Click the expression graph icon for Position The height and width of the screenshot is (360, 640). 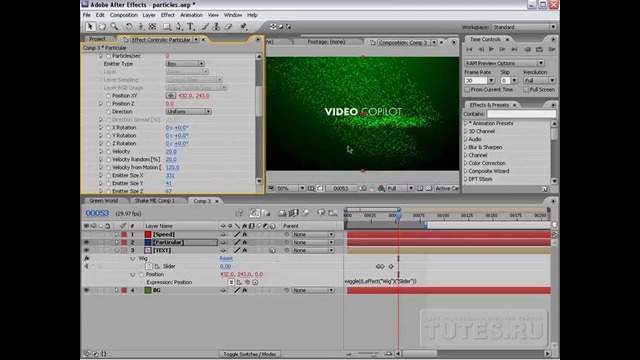pyautogui.click(x=239, y=282)
